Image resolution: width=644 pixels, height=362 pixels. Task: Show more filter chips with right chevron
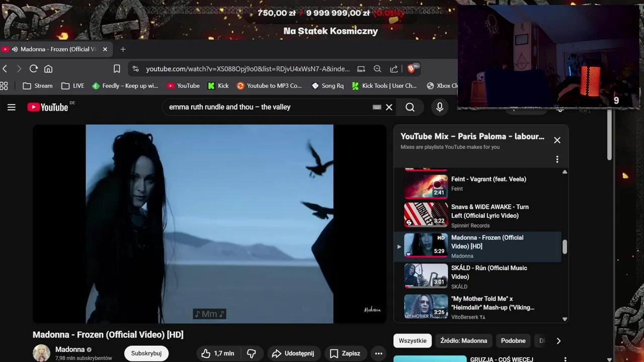(558, 341)
